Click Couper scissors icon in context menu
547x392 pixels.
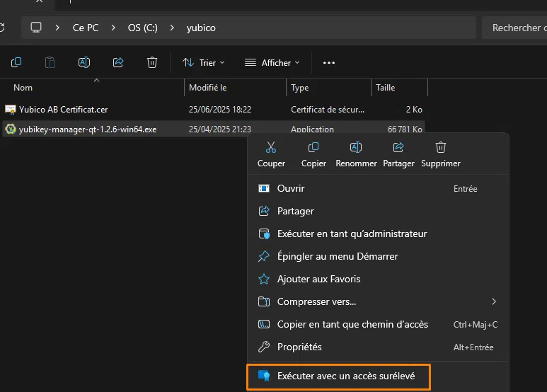(271, 147)
